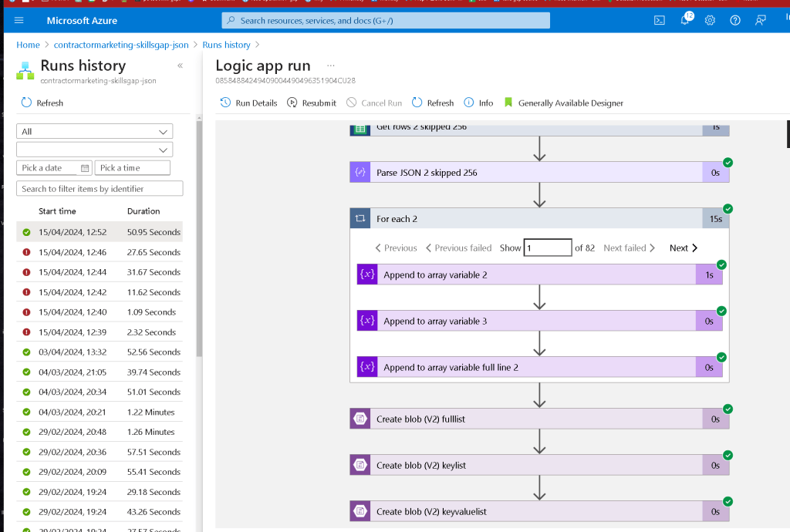Viewport: 790px width, 532px height.
Task: Resubmit the logic app run
Action: (x=312, y=103)
